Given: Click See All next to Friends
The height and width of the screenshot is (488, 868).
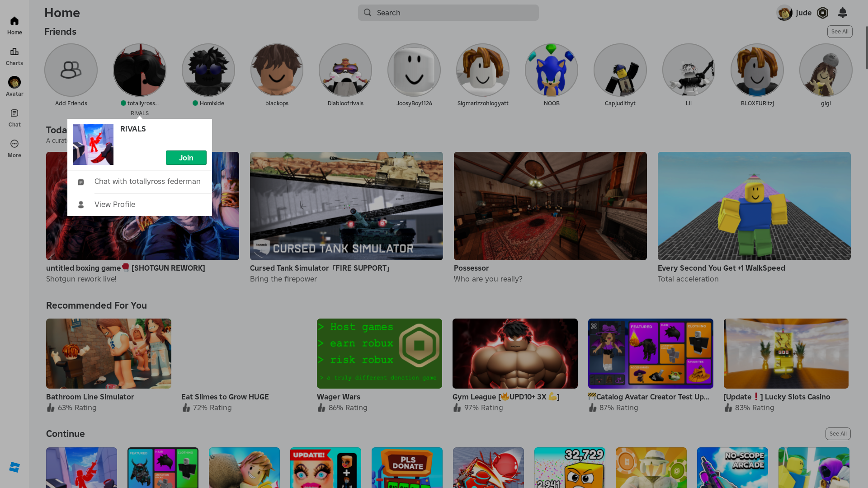Looking at the screenshot, I should pos(840,32).
